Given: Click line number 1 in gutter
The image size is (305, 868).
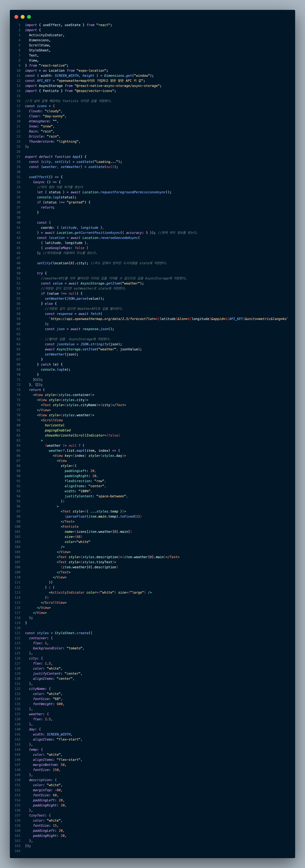Looking at the screenshot, I should 19,25.
